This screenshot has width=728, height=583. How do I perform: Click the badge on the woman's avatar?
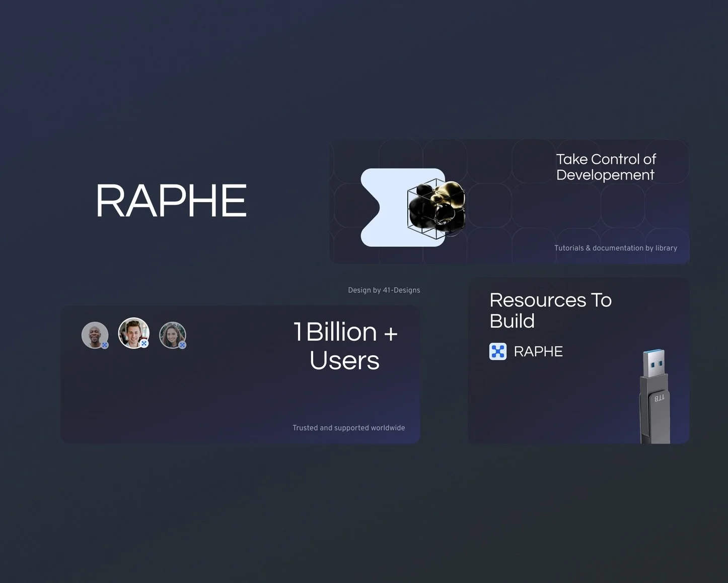[182, 345]
